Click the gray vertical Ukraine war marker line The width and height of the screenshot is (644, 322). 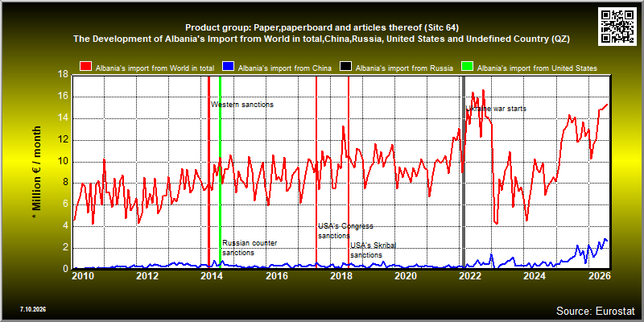coord(464,172)
